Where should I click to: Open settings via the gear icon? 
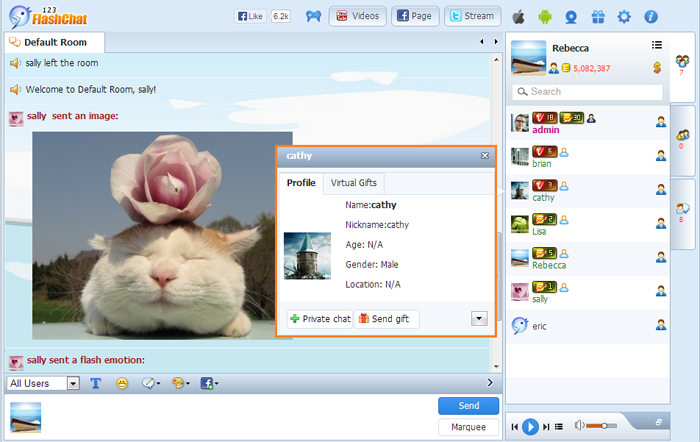point(624,16)
